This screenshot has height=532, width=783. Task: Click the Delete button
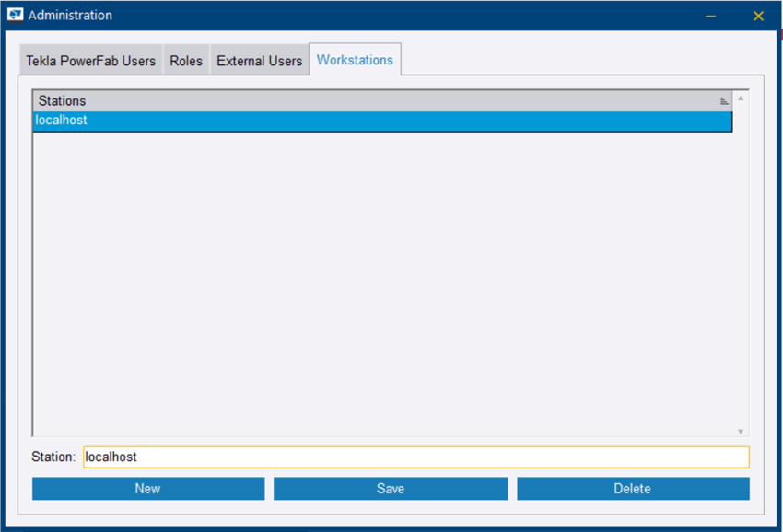(633, 489)
